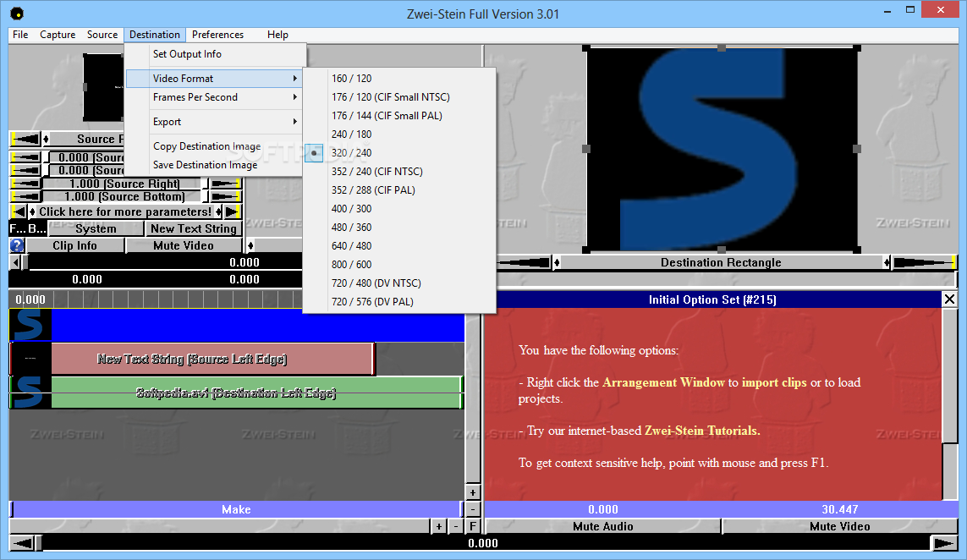
Task: Open the Source menu
Action: pyautogui.click(x=102, y=35)
